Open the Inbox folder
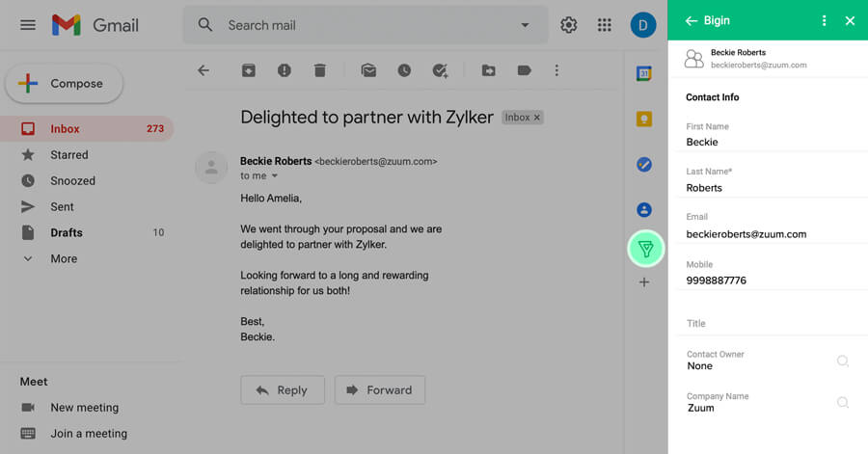This screenshot has height=454, width=868. tap(66, 128)
